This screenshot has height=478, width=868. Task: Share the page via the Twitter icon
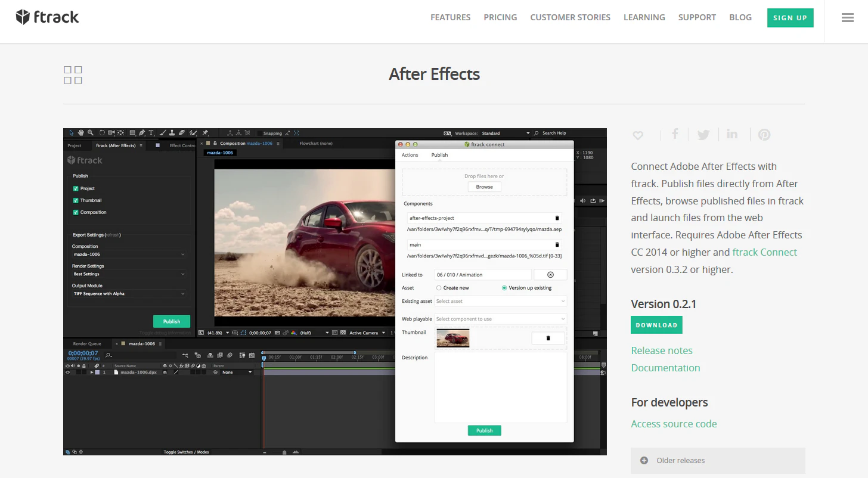click(x=703, y=135)
